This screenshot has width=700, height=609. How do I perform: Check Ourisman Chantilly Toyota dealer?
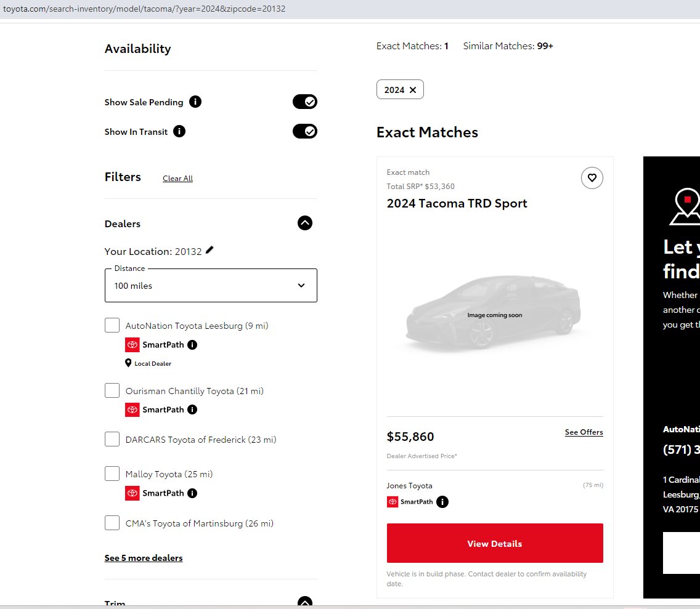(x=112, y=390)
